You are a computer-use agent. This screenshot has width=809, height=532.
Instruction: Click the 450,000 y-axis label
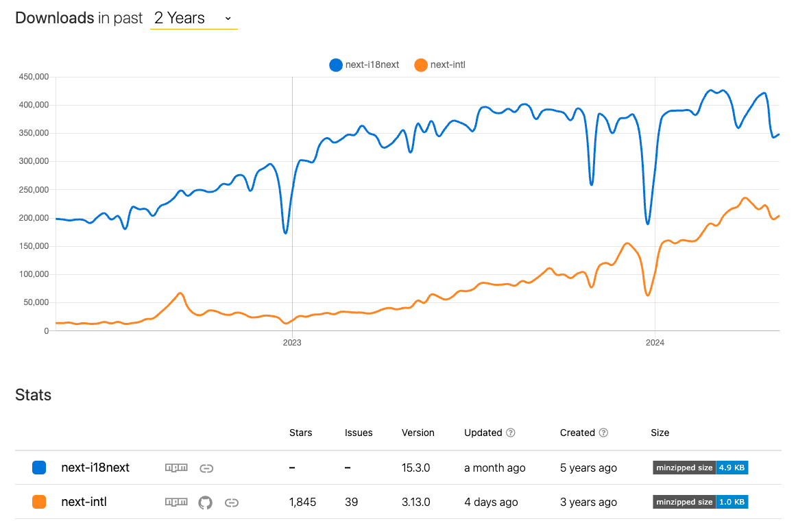pyautogui.click(x=34, y=77)
